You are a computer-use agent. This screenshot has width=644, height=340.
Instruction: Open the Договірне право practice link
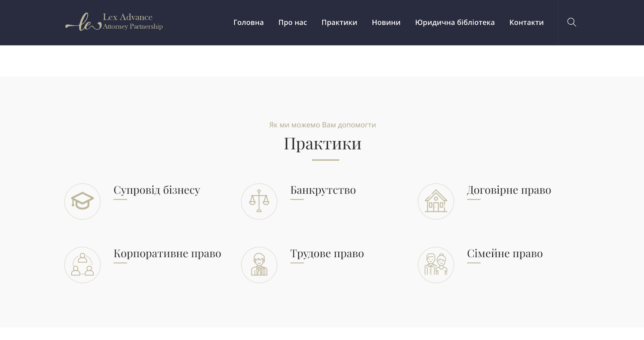coord(509,190)
